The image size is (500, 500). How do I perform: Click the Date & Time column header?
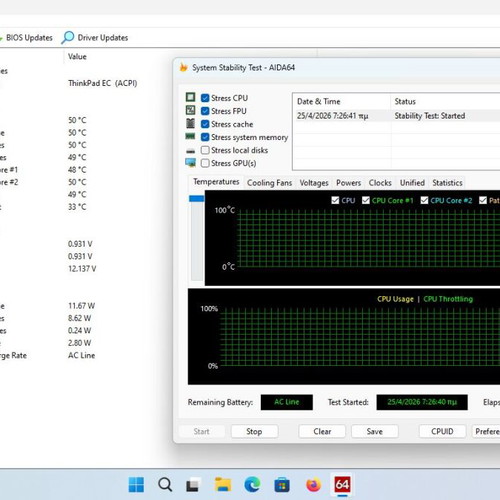pyautogui.click(x=318, y=101)
